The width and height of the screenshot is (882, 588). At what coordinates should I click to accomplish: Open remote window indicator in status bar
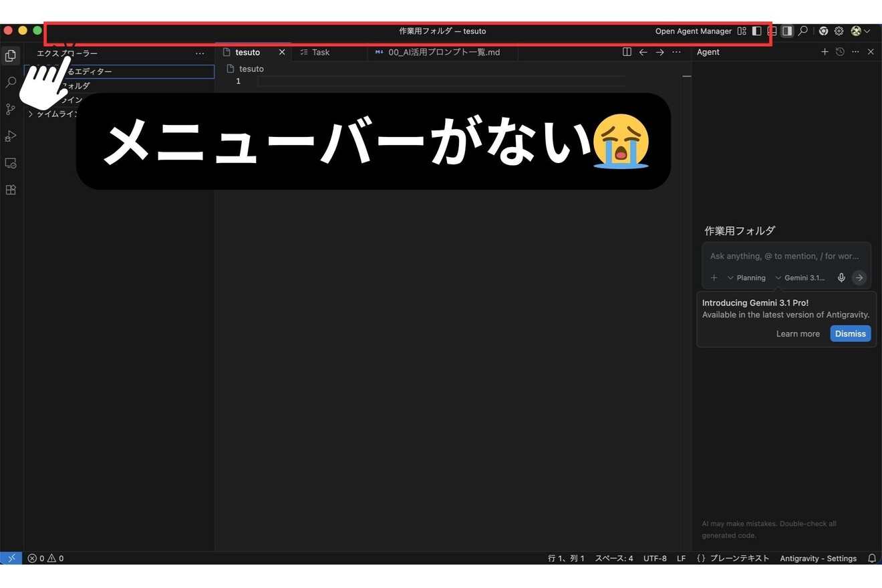11,558
